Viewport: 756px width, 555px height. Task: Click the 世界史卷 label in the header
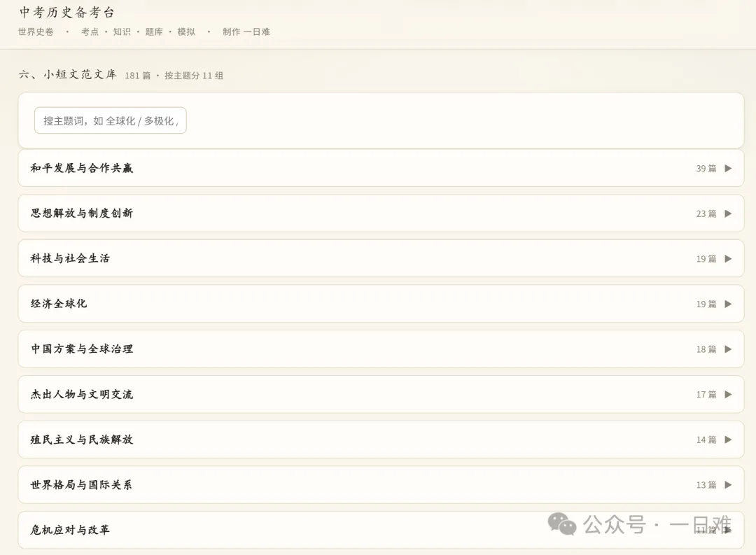pos(36,31)
